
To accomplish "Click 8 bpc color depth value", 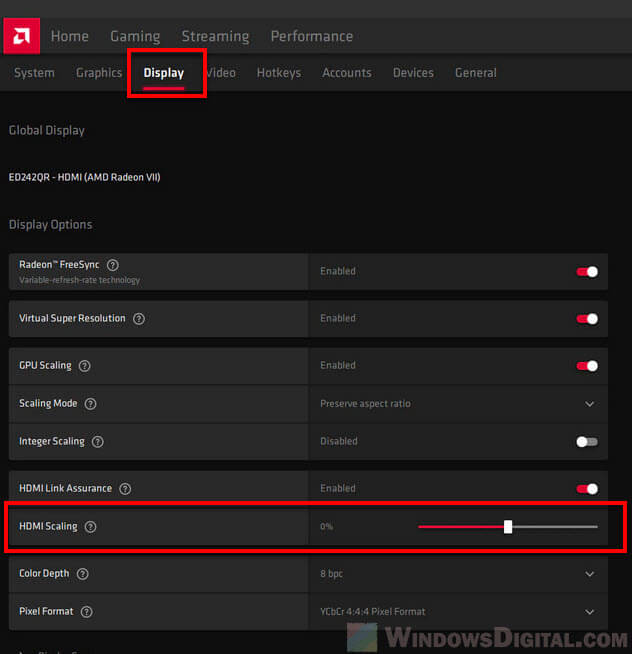I will tap(332, 574).
